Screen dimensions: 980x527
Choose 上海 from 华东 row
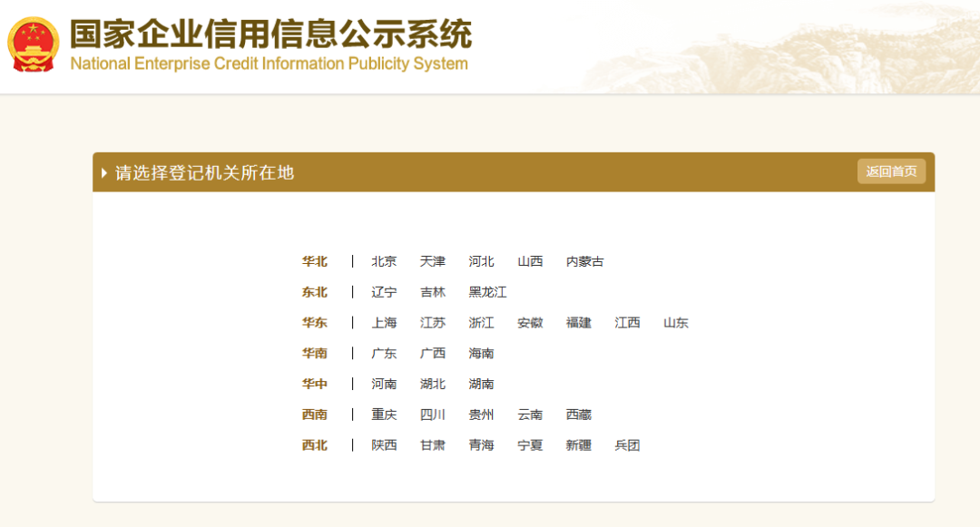click(384, 323)
